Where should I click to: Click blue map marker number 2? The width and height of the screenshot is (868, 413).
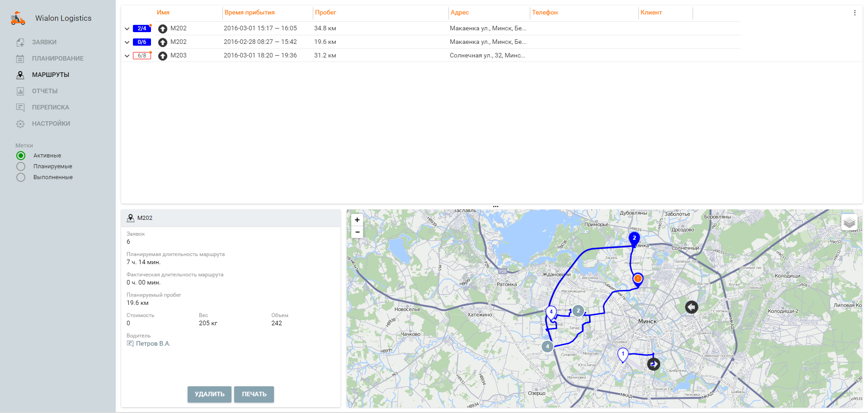[x=634, y=238]
